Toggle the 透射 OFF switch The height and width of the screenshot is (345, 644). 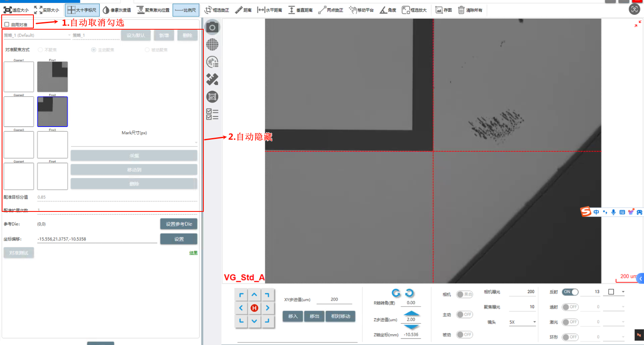570,307
